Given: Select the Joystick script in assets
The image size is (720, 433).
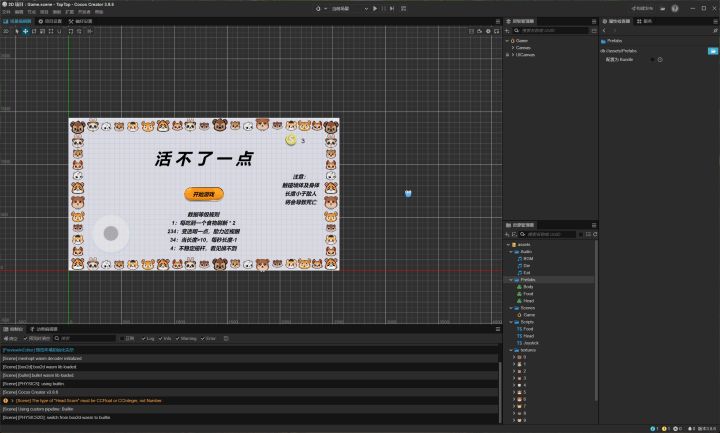Looking at the screenshot, I should point(530,342).
